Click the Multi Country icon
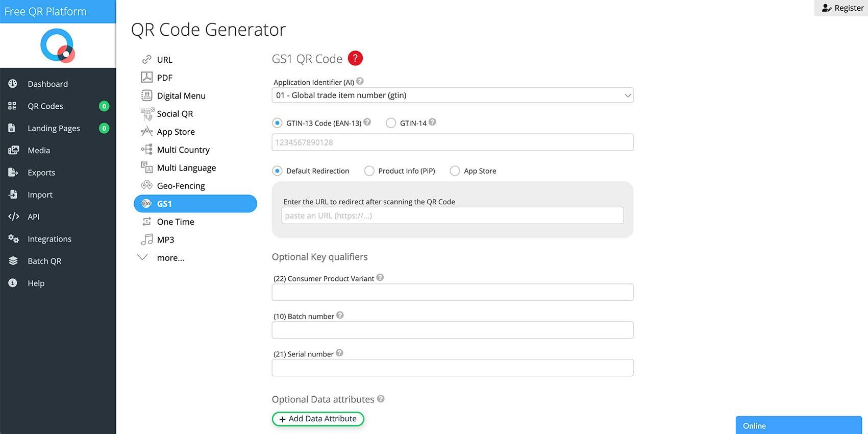The height and width of the screenshot is (434, 868). pos(146,150)
